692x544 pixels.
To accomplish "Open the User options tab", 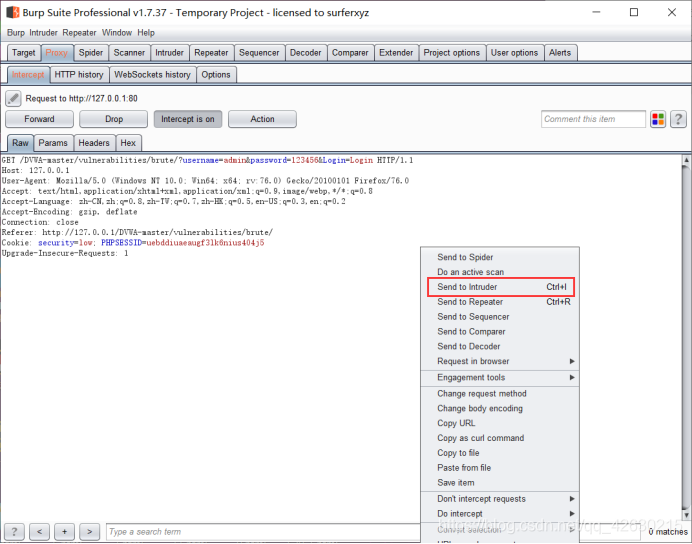I will (514, 53).
